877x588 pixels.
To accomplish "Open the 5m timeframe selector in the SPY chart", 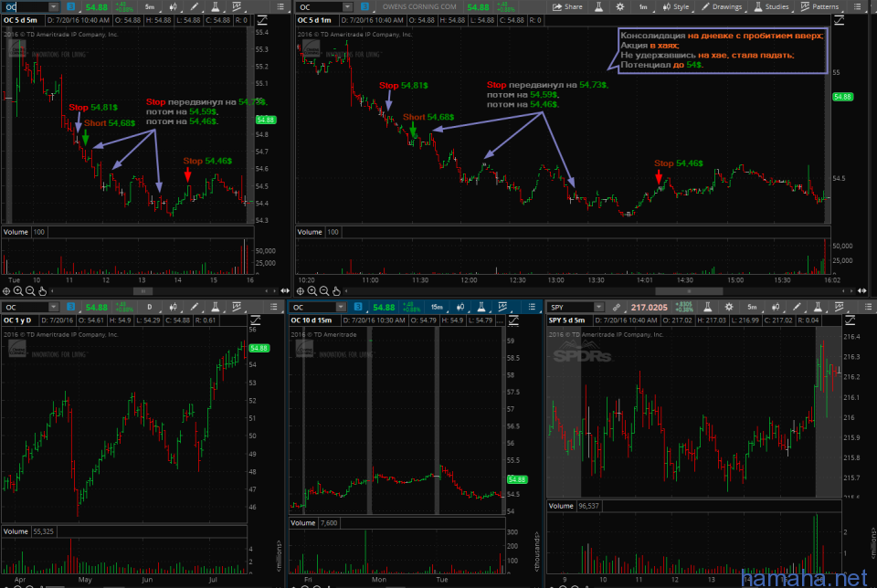I will coord(752,307).
